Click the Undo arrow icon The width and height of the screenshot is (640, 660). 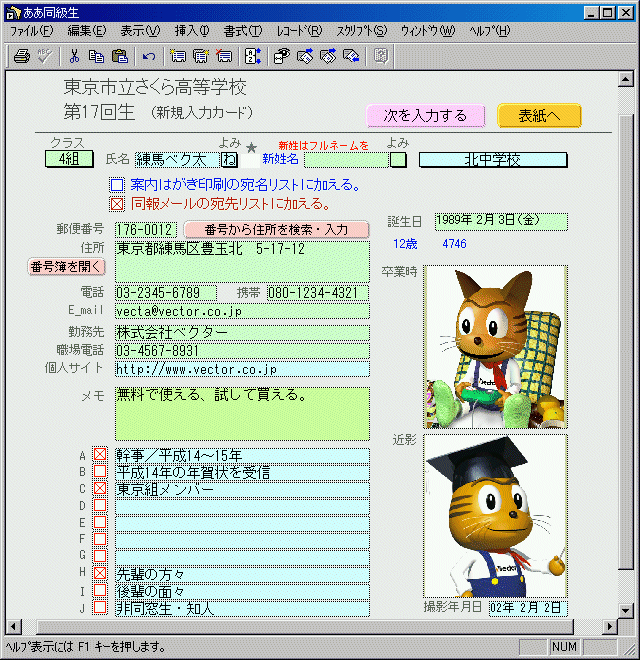[x=149, y=56]
